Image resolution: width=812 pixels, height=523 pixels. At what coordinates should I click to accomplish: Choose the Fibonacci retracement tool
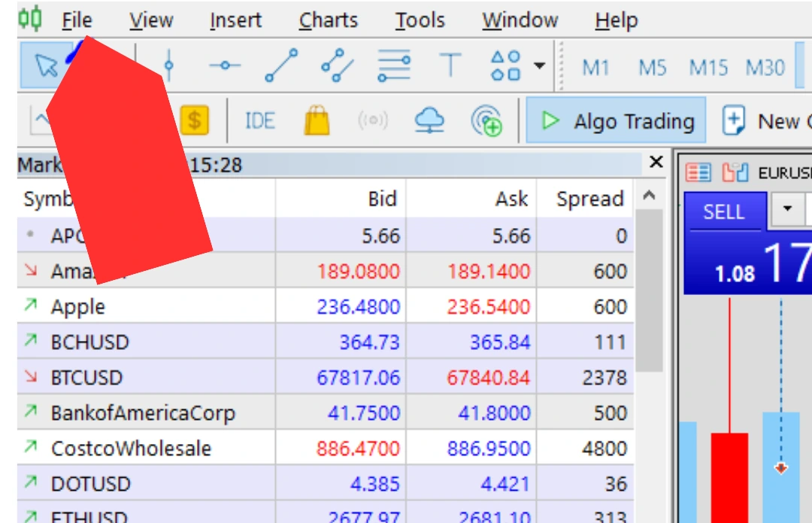coord(394,66)
